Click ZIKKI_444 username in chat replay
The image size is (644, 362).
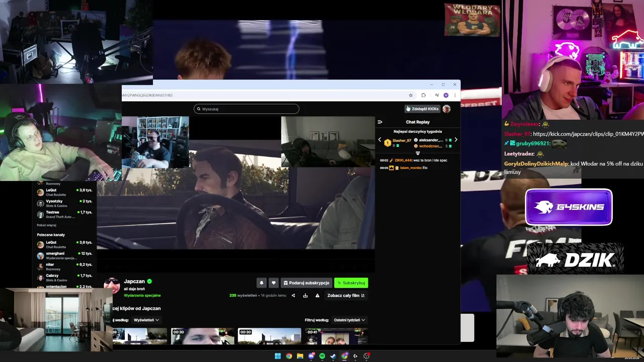(x=404, y=160)
